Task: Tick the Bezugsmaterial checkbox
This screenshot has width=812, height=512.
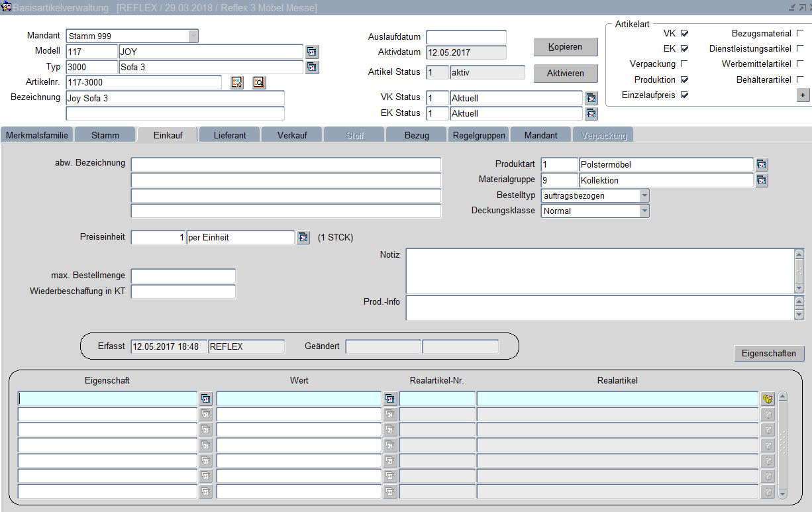Action: coord(800,33)
